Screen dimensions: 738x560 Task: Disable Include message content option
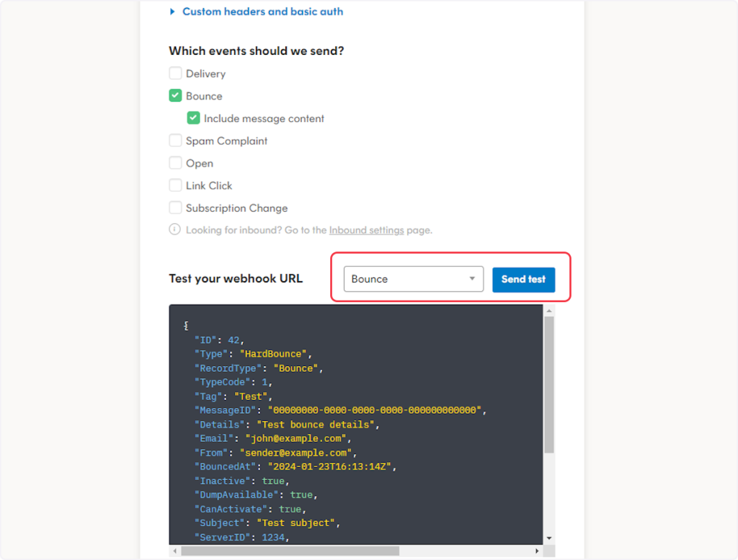point(193,118)
